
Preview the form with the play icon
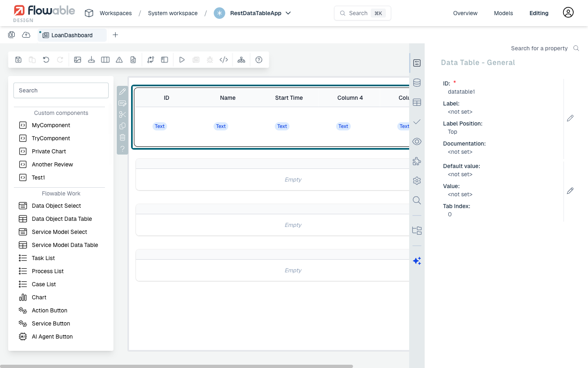click(x=182, y=60)
